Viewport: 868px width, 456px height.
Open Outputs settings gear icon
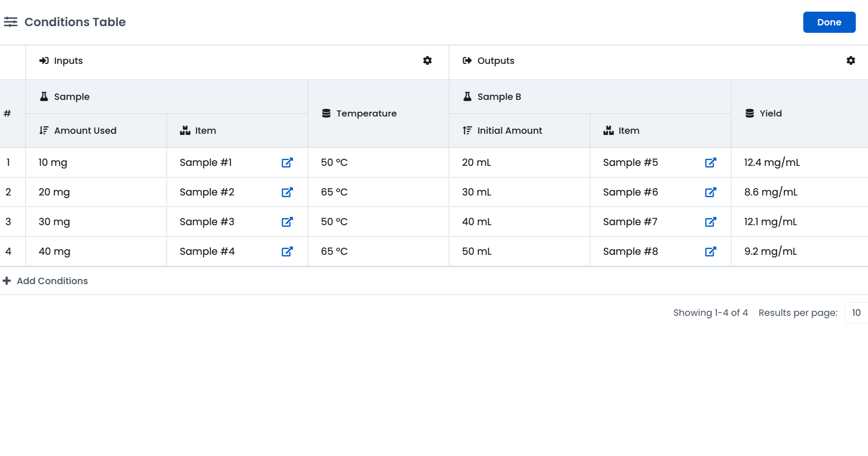pos(851,61)
